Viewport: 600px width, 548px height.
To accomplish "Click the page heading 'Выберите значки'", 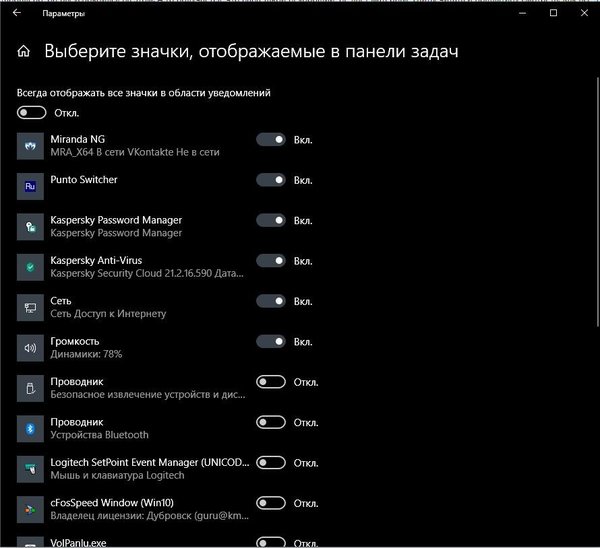I will coord(251,51).
